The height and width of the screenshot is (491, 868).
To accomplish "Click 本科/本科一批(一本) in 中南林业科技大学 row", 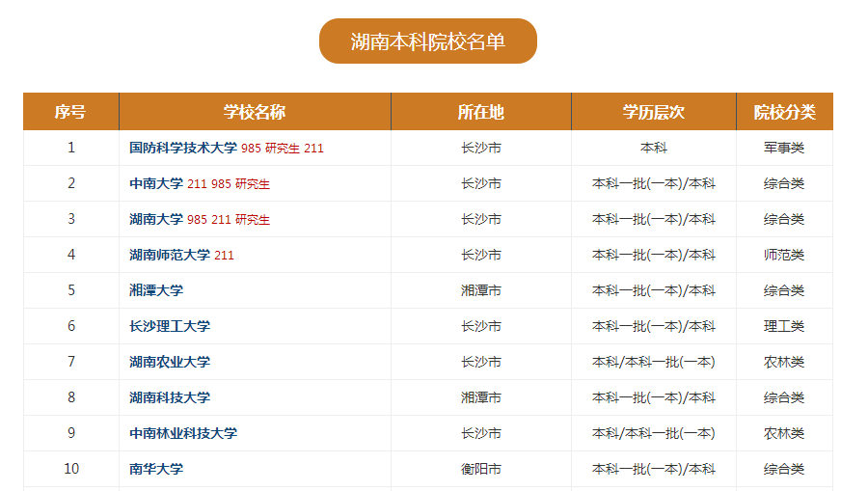I will click(x=654, y=433).
